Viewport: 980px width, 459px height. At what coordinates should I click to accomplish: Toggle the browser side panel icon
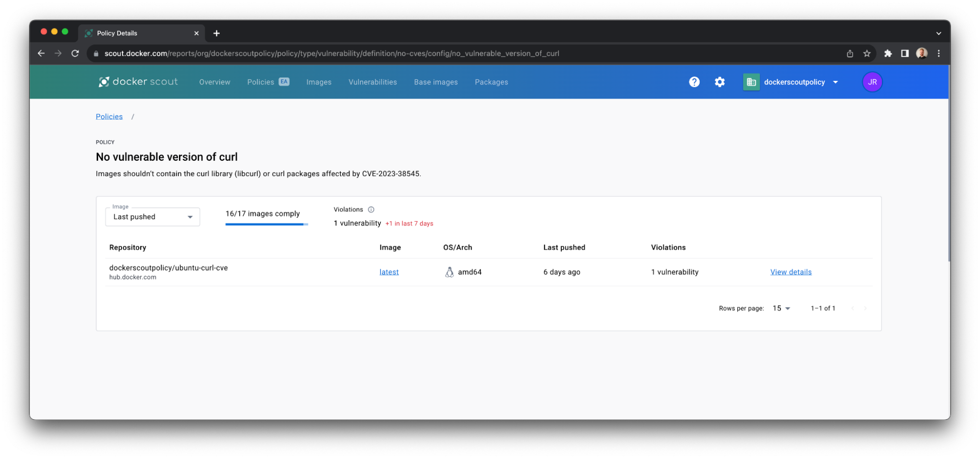pos(905,53)
